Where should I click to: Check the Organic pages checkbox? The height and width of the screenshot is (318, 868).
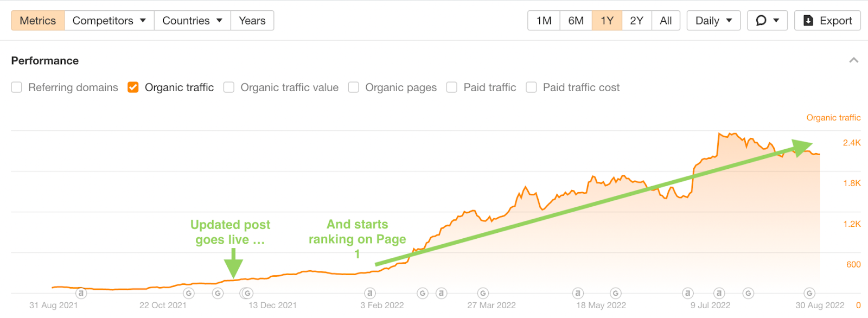coord(354,87)
